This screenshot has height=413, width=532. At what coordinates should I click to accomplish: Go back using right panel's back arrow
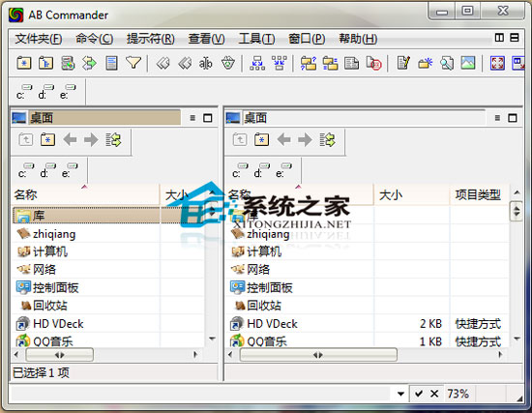pos(284,139)
